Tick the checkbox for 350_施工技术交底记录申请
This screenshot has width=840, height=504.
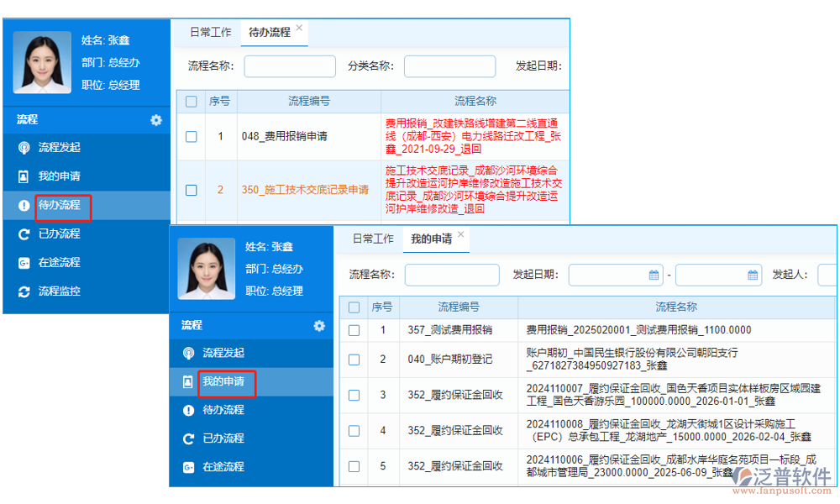tap(191, 191)
